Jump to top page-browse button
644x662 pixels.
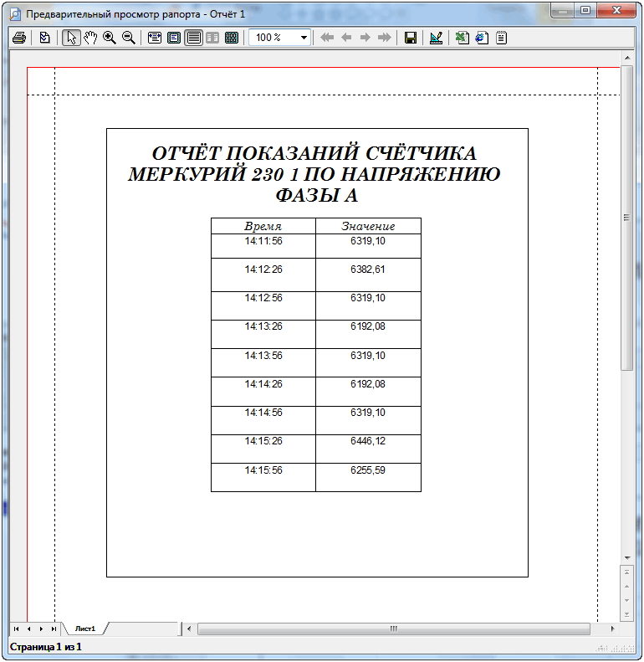[627, 572]
